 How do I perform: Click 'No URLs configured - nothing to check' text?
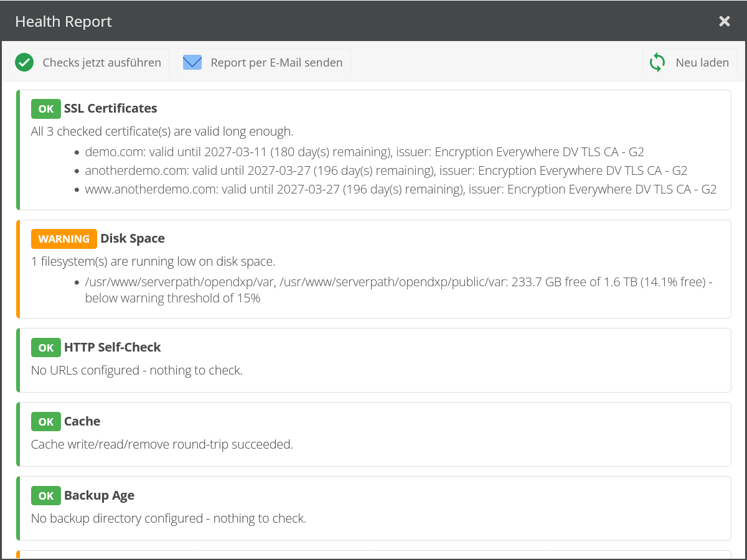click(x=137, y=370)
